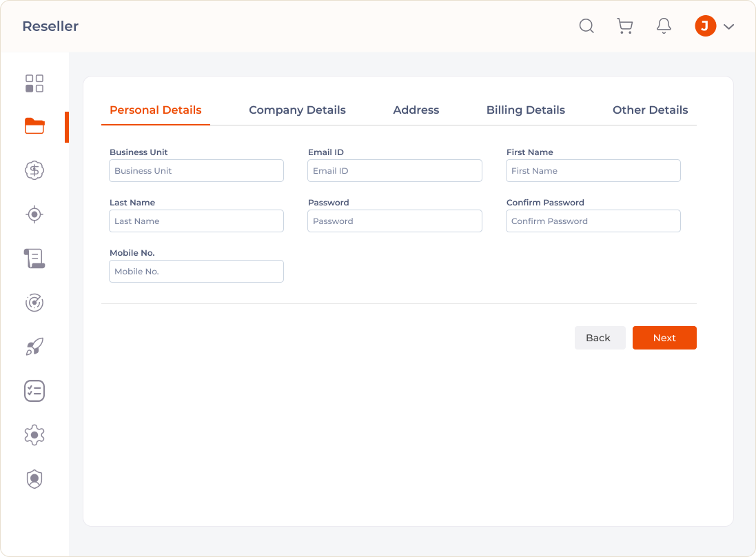Focus the Mobile No. input field
The height and width of the screenshot is (557, 756).
pyautogui.click(x=196, y=272)
